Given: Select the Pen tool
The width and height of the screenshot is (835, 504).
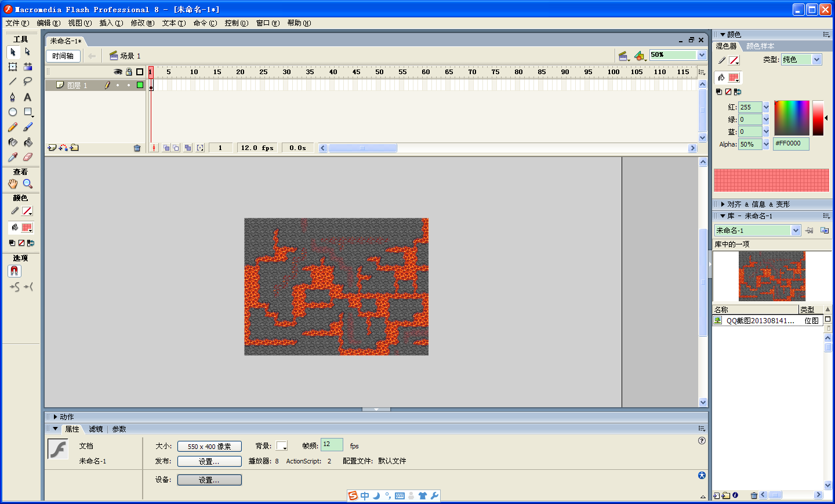Looking at the screenshot, I should click(x=13, y=97).
